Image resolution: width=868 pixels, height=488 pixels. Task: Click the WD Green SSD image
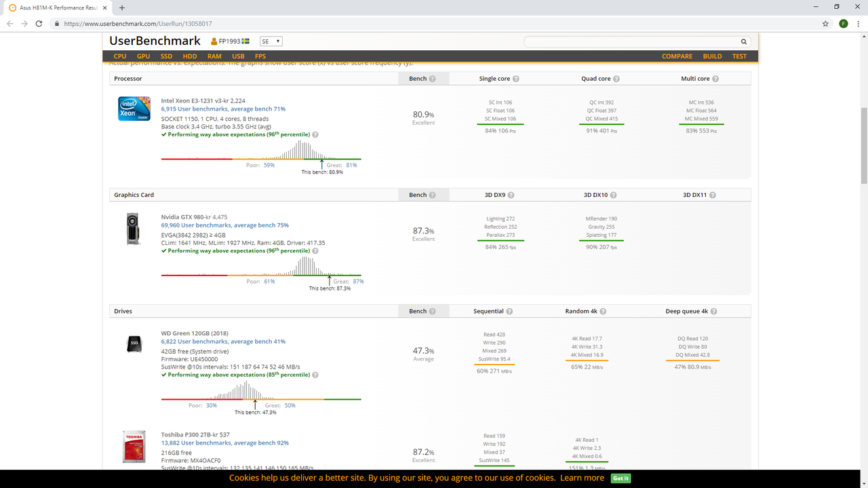coord(134,343)
